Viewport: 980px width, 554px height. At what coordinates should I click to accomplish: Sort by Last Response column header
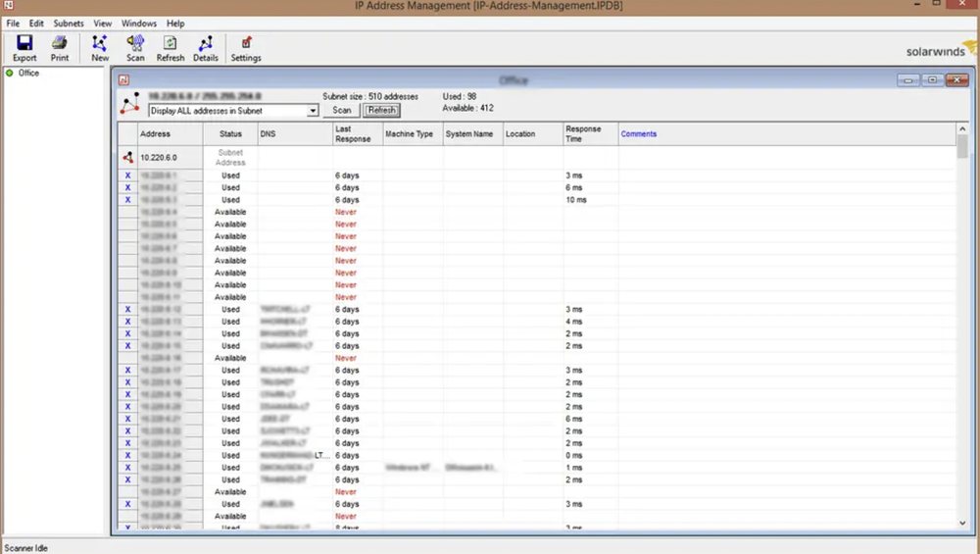(358, 133)
